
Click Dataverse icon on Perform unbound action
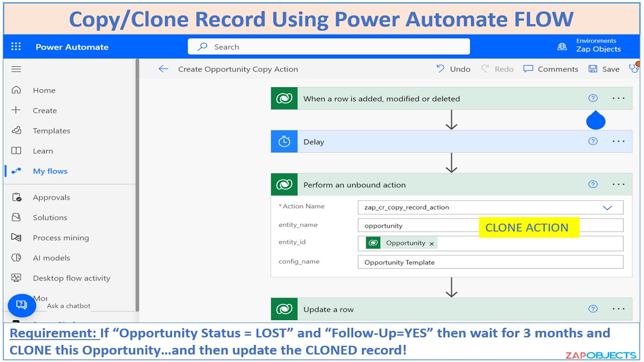click(x=284, y=185)
